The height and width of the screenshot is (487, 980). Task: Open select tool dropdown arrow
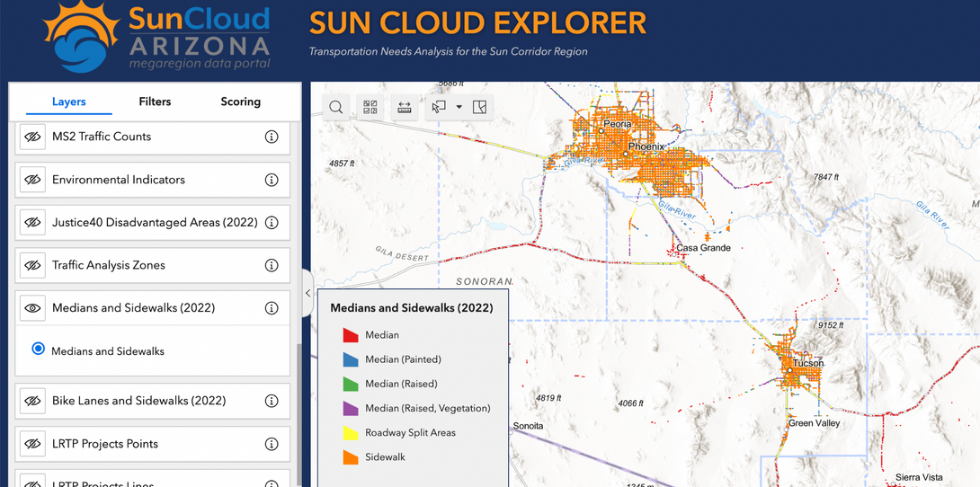coord(459,107)
